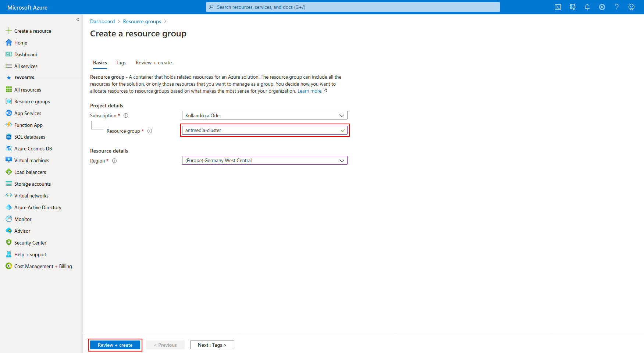Image resolution: width=644 pixels, height=353 pixels.
Task: Click the Security Center shield icon
Action: [x=9, y=243]
